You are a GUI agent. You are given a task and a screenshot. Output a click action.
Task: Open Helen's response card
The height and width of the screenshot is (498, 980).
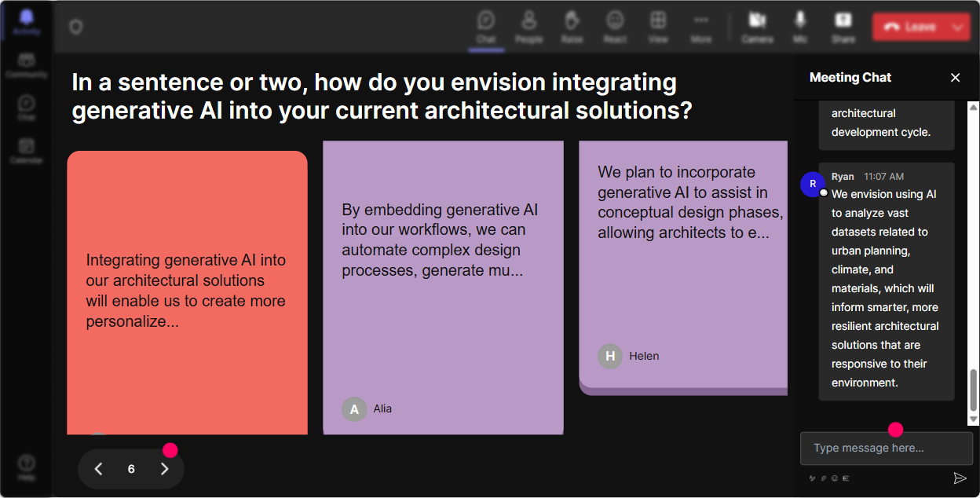pyautogui.click(x=683, y=267)
